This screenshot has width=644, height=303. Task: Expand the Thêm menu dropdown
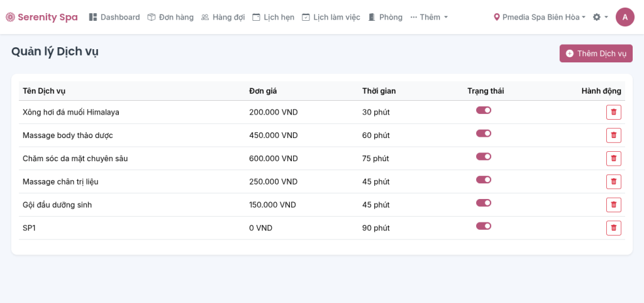pos(429,17)
